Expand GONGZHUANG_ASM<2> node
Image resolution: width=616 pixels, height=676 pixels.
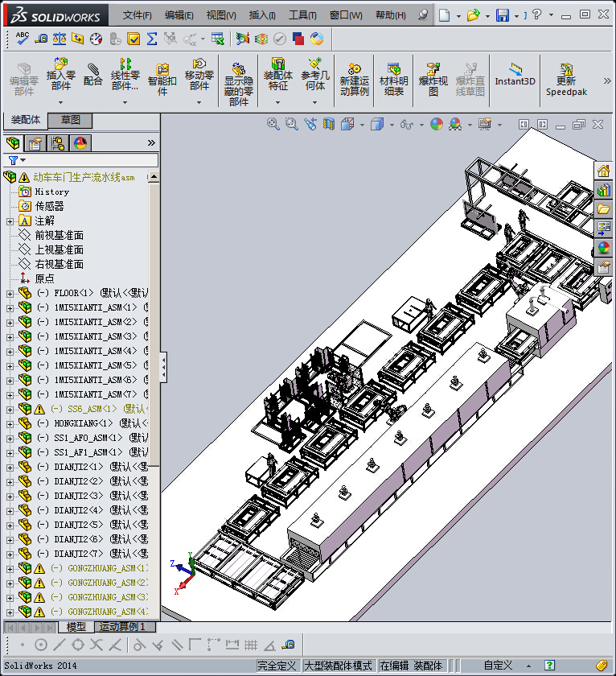(10, 583)
